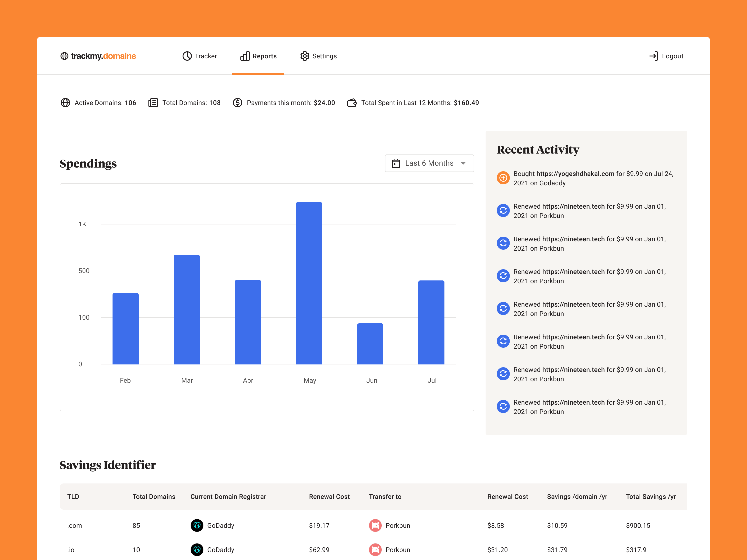Click the Total Domains list icon
The image size is (747, 560).
pos(153,103)
